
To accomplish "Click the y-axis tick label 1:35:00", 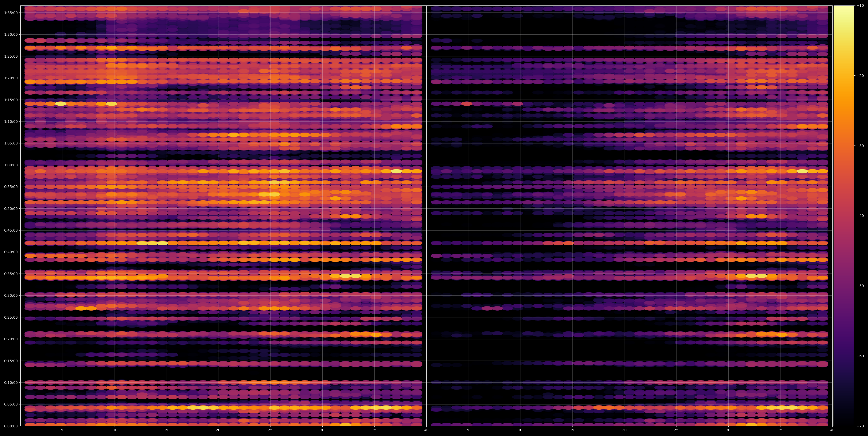I will [11, 13].
